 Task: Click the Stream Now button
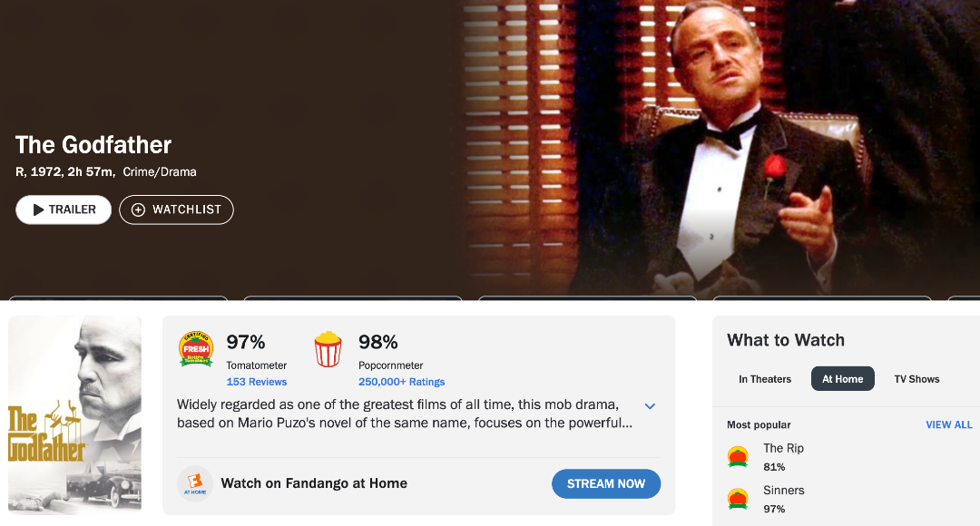point(606,483)
